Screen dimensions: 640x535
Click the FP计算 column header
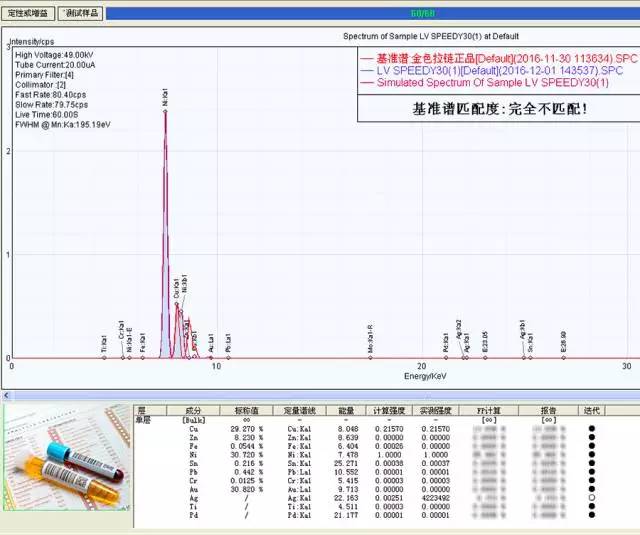tap(489, 410)
